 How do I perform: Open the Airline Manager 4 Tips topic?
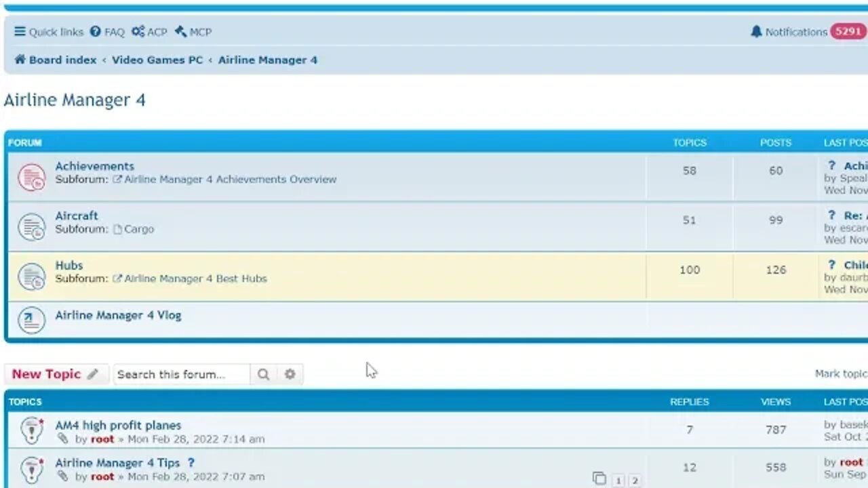pos(117,463)
